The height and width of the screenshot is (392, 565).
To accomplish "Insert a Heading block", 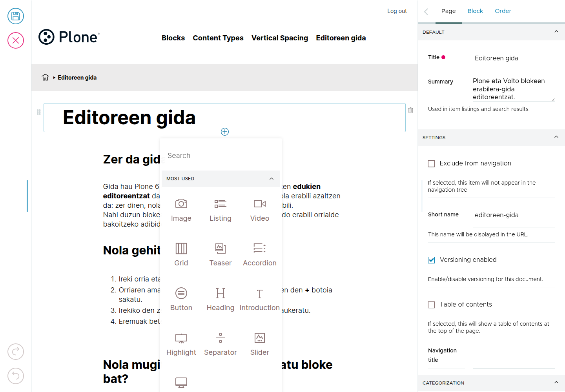I will (221, 299).
